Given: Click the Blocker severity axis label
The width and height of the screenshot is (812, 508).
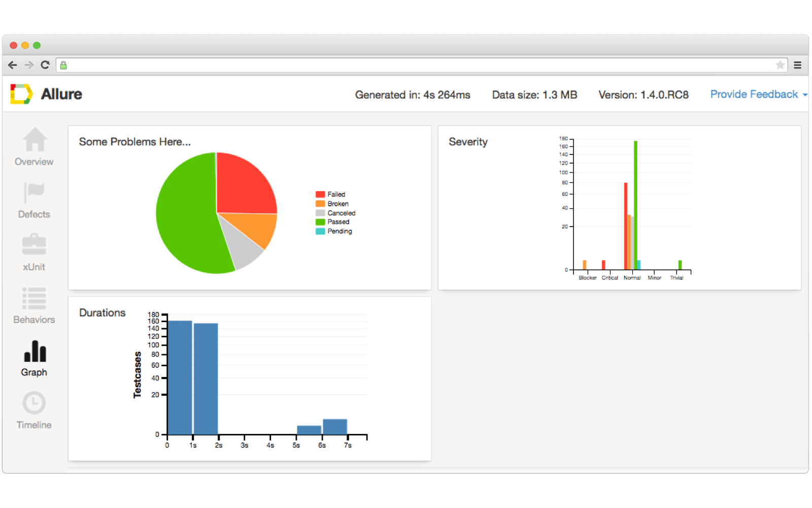Looking at the screenshot, I should tap(588, 278).
